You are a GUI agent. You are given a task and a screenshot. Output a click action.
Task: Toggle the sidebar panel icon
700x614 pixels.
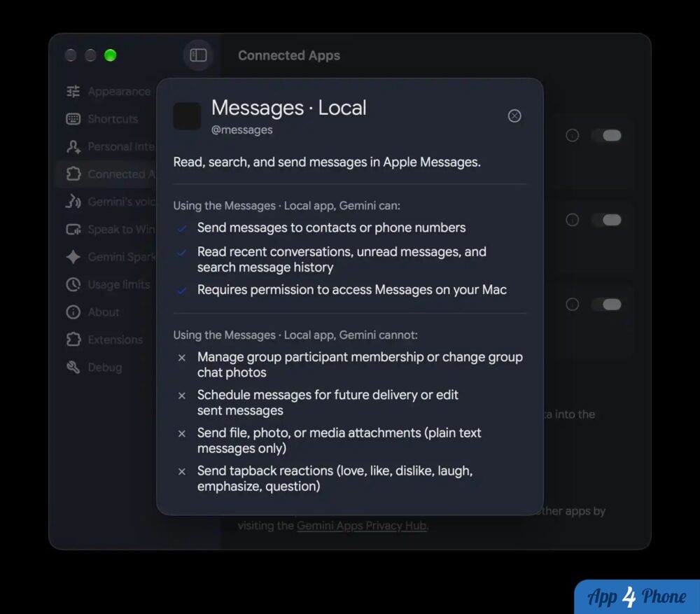198,55
